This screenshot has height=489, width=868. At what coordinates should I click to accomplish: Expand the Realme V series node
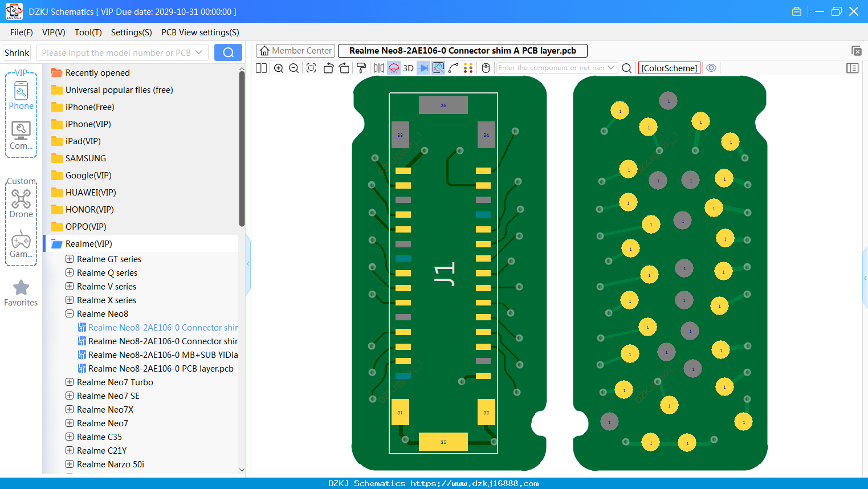click(x=70, y=286)
